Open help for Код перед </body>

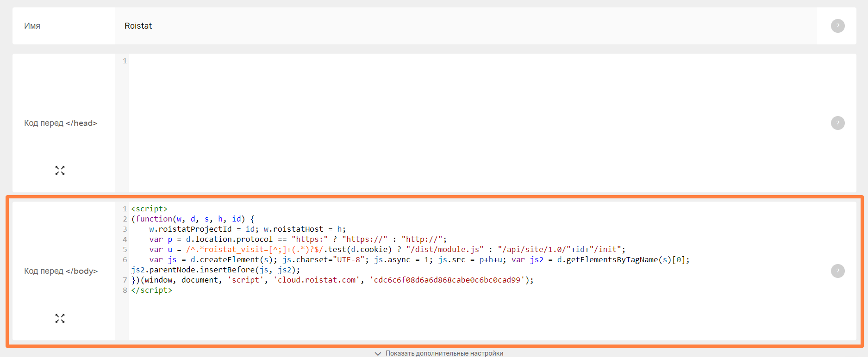(837, 271)
